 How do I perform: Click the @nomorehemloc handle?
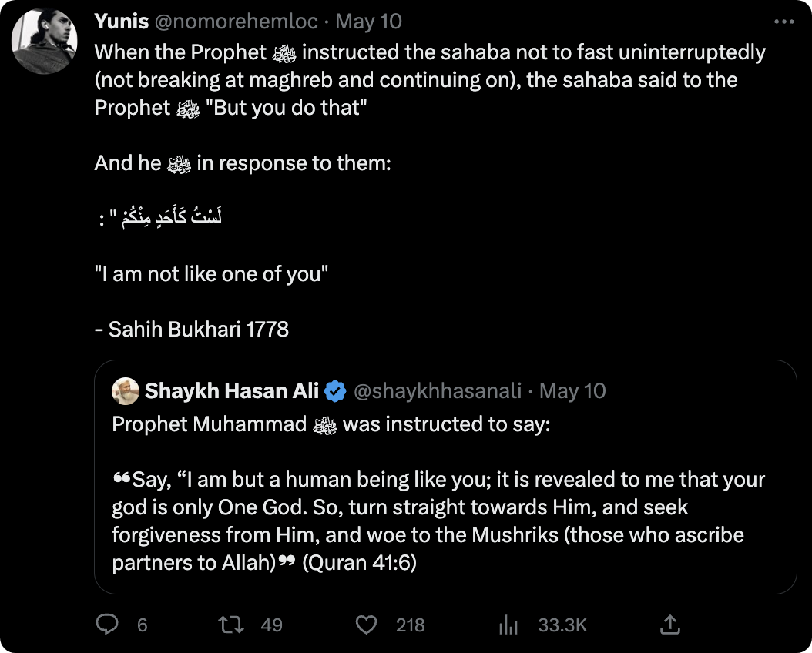pos(236,21)
